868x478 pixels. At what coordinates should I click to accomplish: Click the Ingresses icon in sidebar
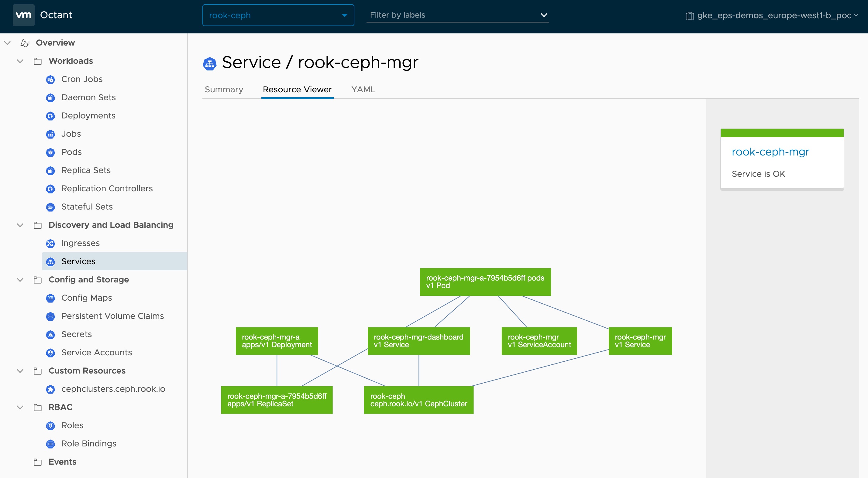point(50,243)
